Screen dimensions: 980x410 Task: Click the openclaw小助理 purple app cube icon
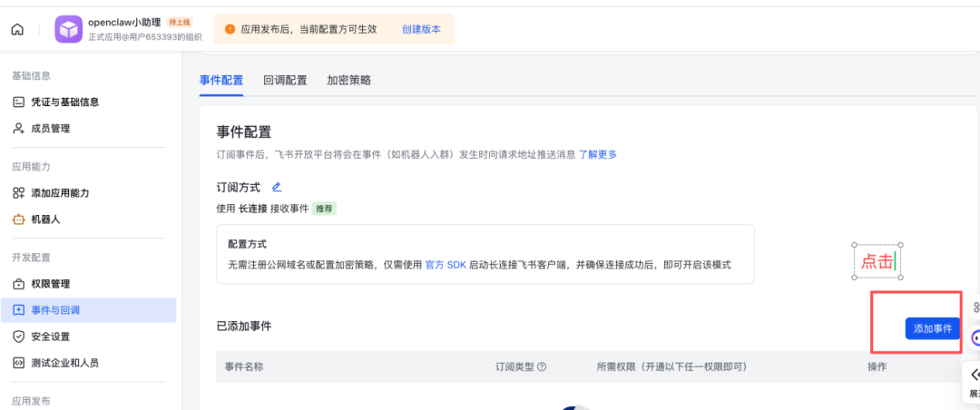click(68, 29)
